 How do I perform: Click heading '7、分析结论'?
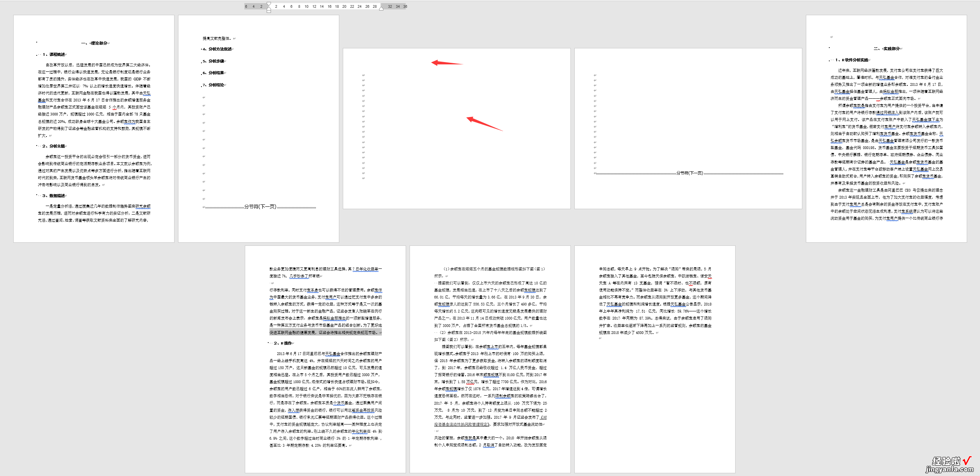214,85
